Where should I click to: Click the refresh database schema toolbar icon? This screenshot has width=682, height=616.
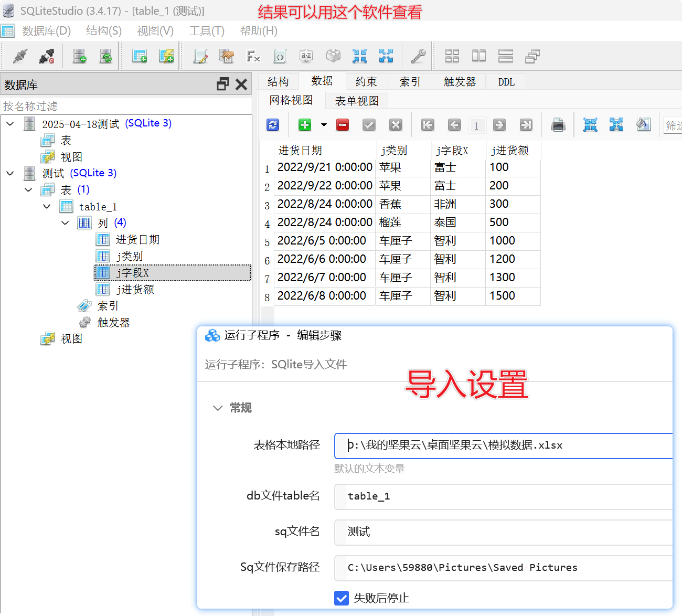[x=106, y=56]
